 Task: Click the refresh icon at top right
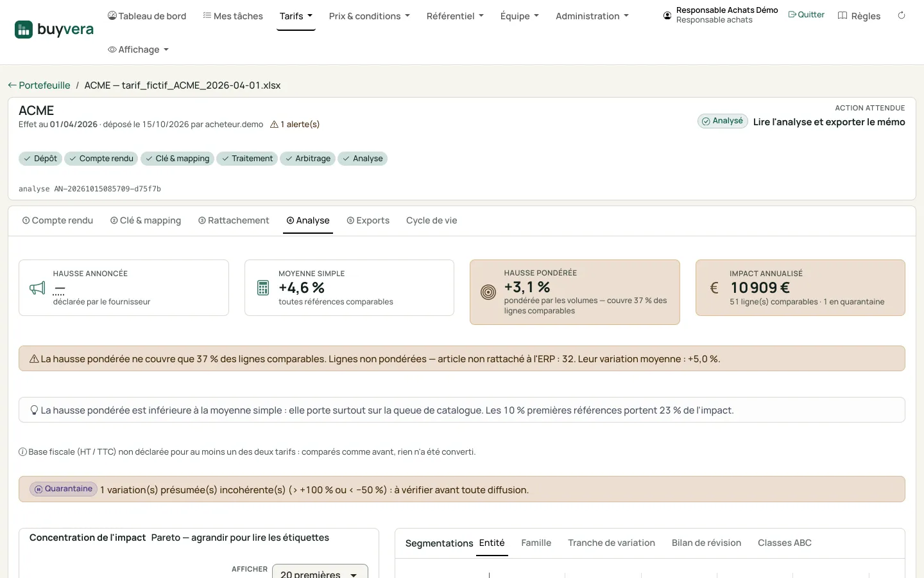[x=902, y=15]
